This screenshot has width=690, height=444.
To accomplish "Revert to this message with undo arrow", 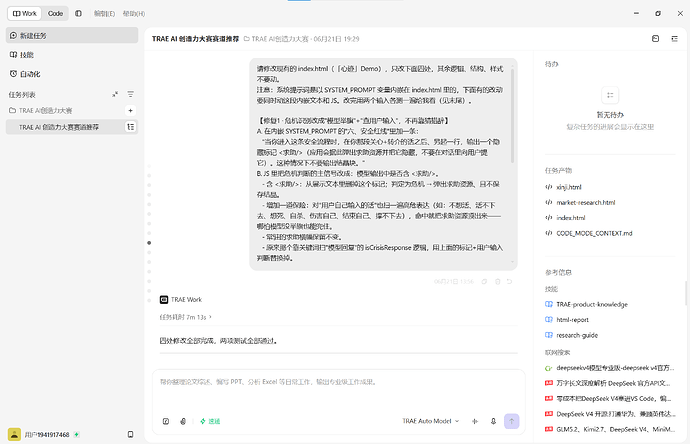I will coord(510,281).
